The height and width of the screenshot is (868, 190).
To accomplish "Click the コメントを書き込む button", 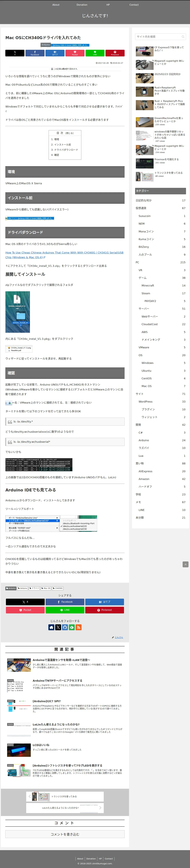I will [65, 834].
